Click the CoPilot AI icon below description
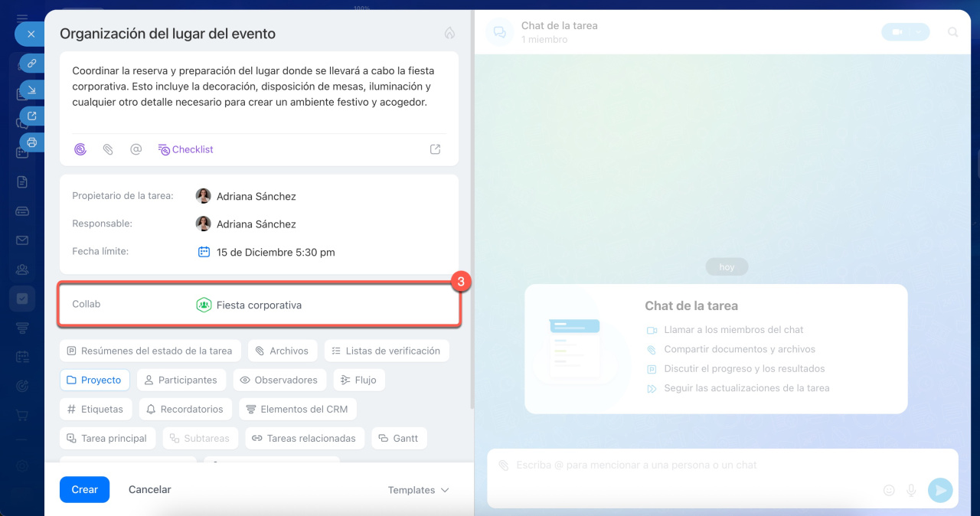980x516 pixels. (80, 149)
